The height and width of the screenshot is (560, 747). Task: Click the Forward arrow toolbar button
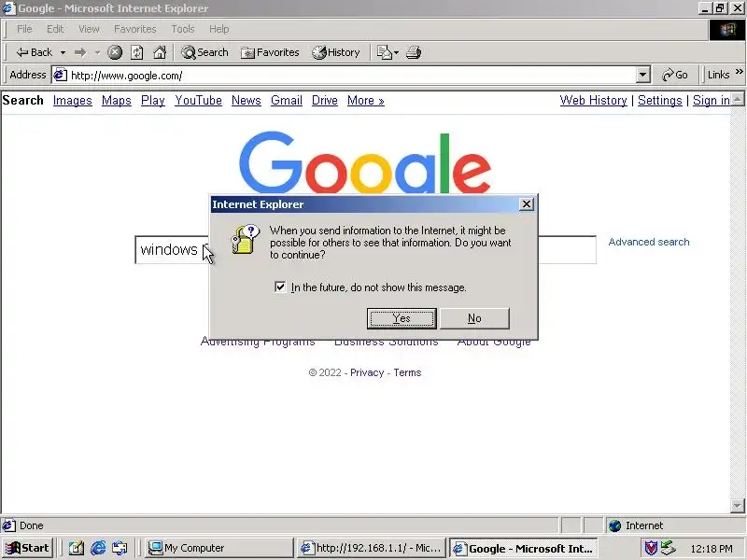click(x=80, y=52)
